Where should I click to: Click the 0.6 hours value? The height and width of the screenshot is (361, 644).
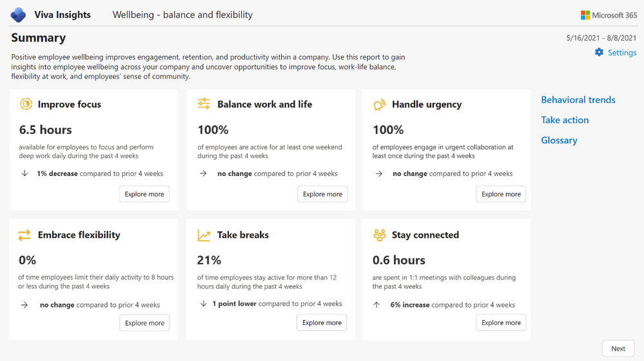[x=399, y=260]
